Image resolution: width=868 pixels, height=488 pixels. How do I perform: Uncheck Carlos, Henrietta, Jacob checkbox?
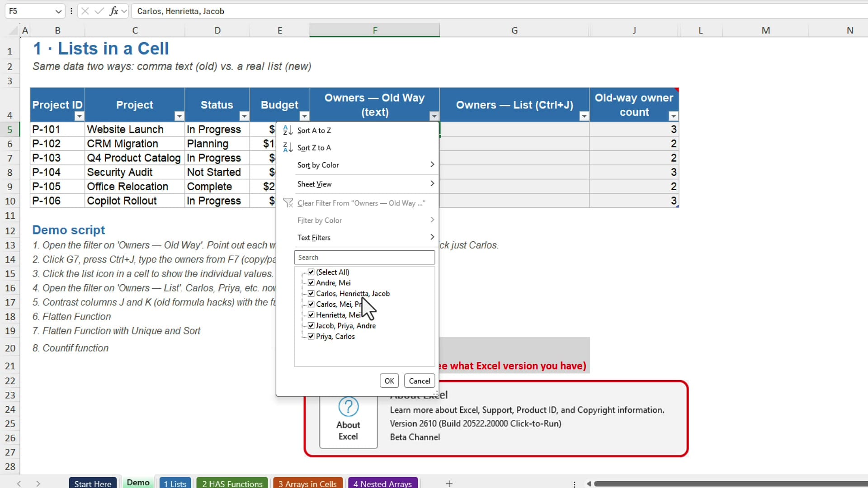tap(311, 293)
